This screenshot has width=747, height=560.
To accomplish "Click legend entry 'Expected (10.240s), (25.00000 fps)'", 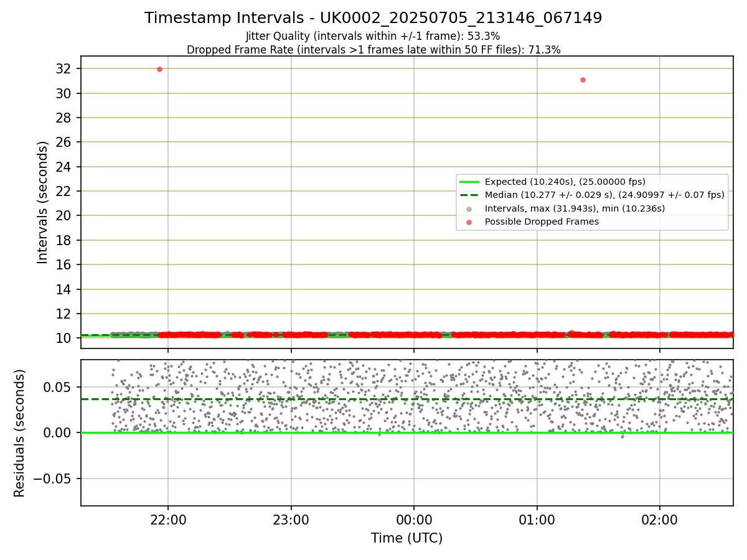I will click(x=565, y=182).
